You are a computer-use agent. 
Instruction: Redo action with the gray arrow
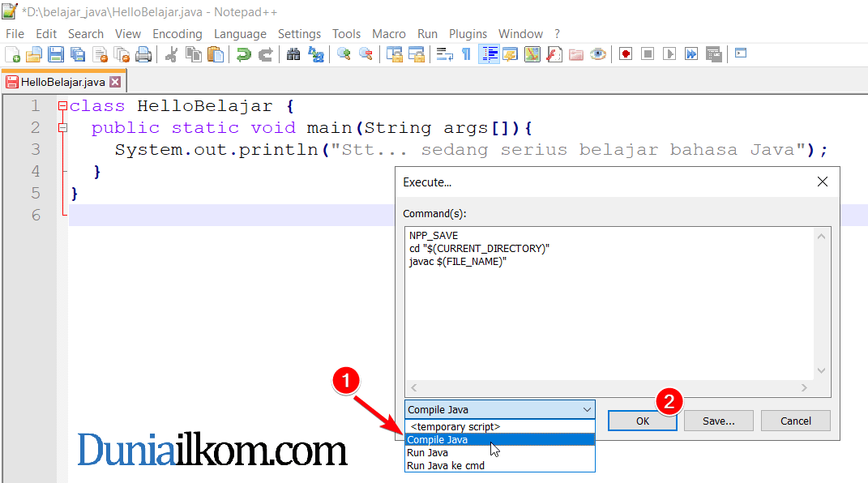pyautogui.click(x=266, y=54)
